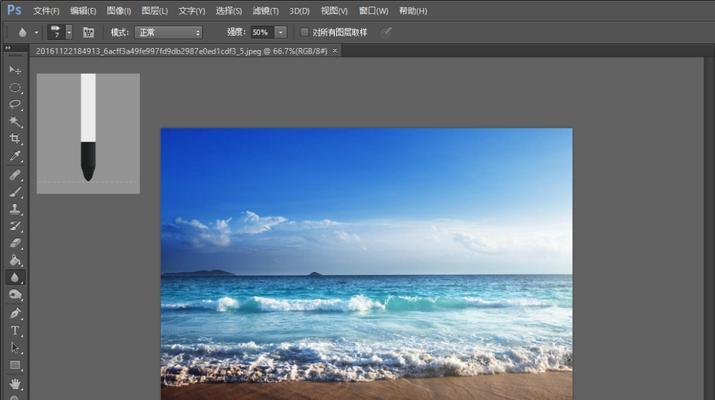Click the strength field showing 50%
Viewport: 715px width, 400px height.
[x=262, y=32]
